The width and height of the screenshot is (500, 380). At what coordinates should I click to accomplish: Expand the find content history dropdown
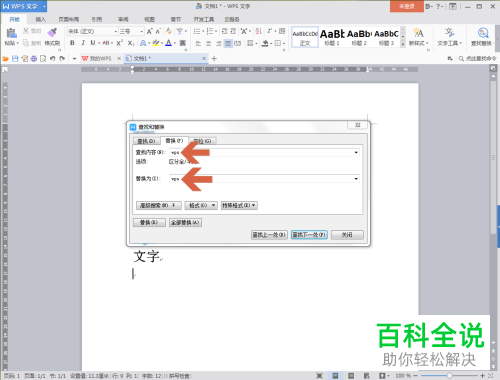tap(356, 152)
